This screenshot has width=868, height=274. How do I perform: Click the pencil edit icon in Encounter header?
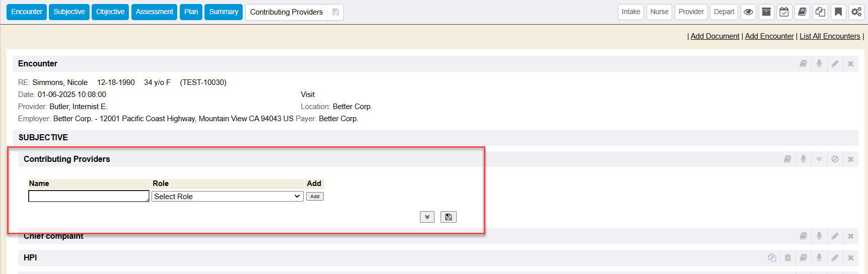pos(835,64)
